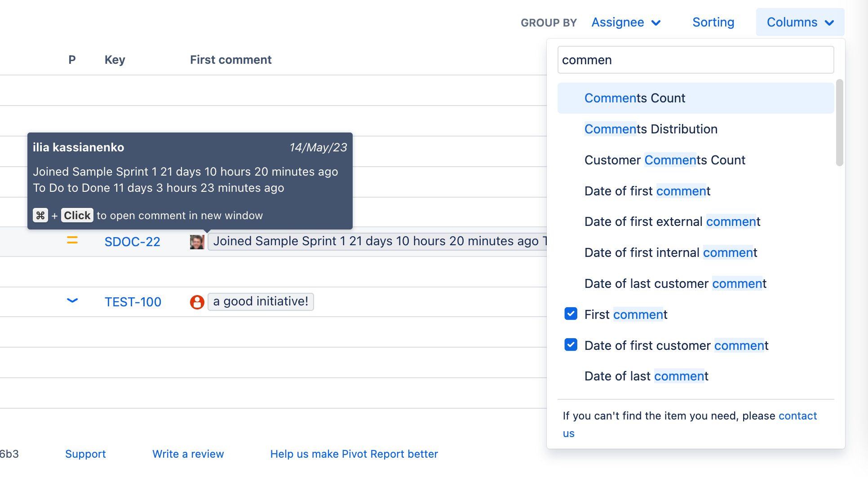Click the columns list scrollbar

click(839, 123)
